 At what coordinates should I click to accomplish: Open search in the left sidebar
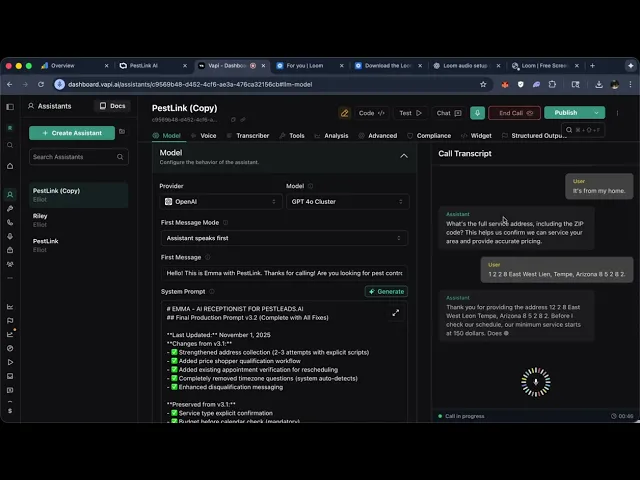click(10, 145)
